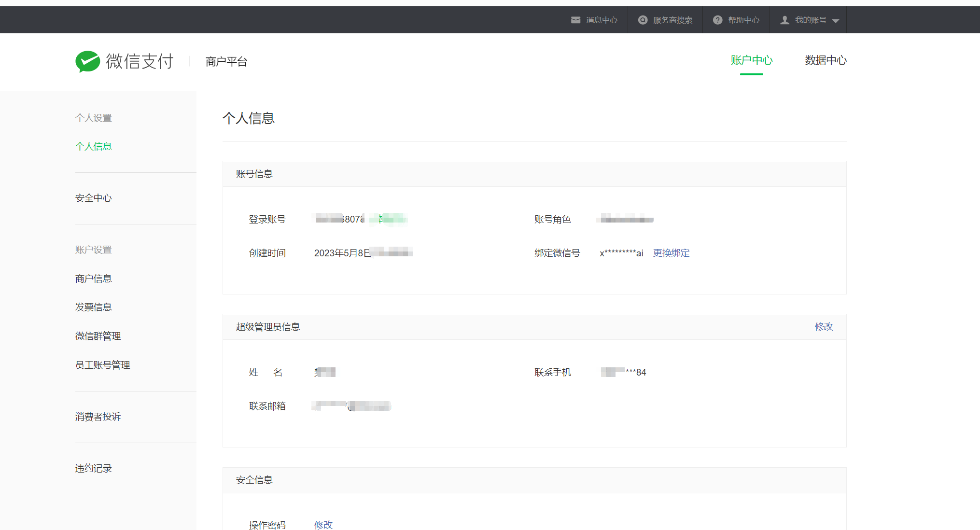Switch to the 账户中心 tab

click(751, 60)
